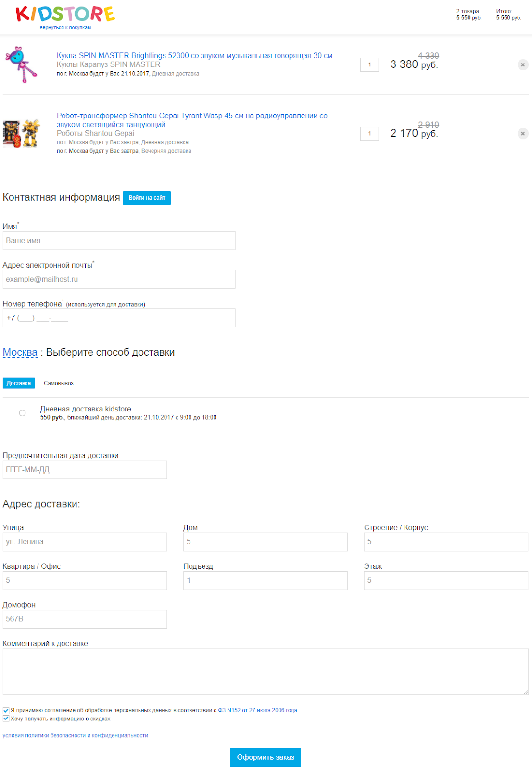Toggle the personal data agreement checkbox
The height and width of the screenshot is (770, 532).
(x=6, y=710)
